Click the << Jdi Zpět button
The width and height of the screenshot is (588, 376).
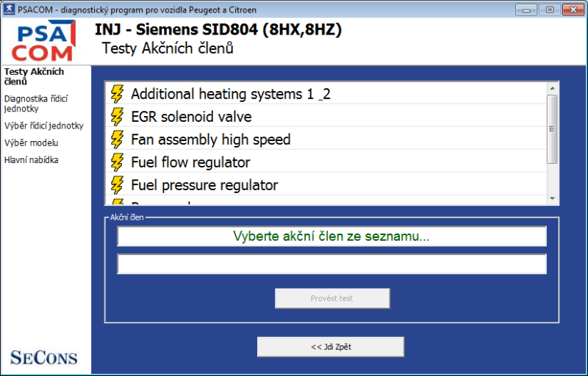331,347
